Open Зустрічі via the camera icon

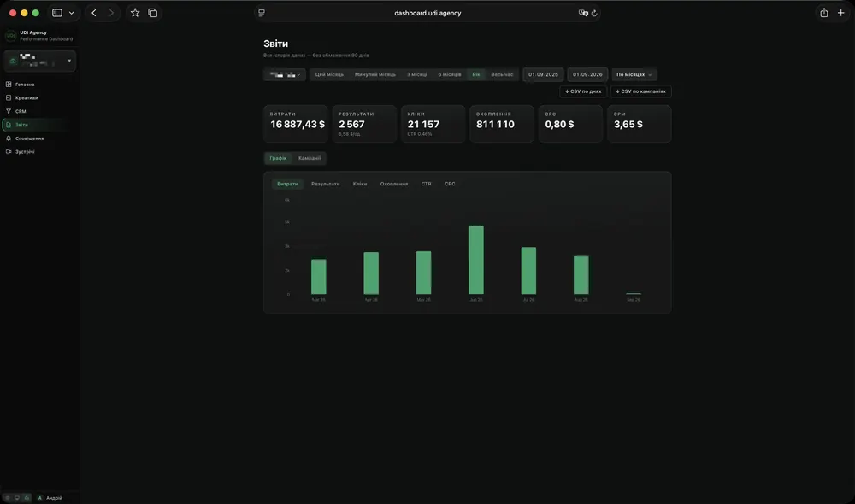click(9, 152)
